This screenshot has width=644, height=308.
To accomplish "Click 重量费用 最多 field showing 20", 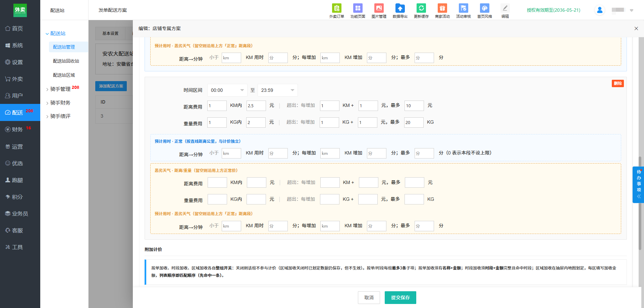I will pos(414,122).
